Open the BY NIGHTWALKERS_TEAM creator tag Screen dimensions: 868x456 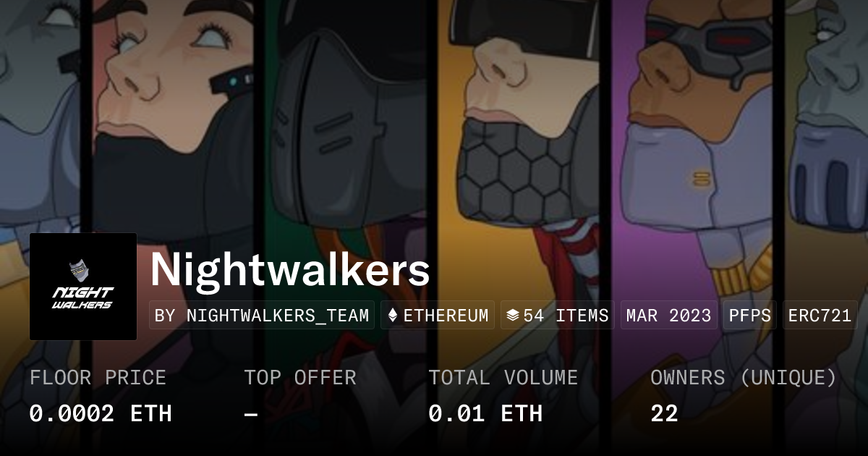point(262,316)
